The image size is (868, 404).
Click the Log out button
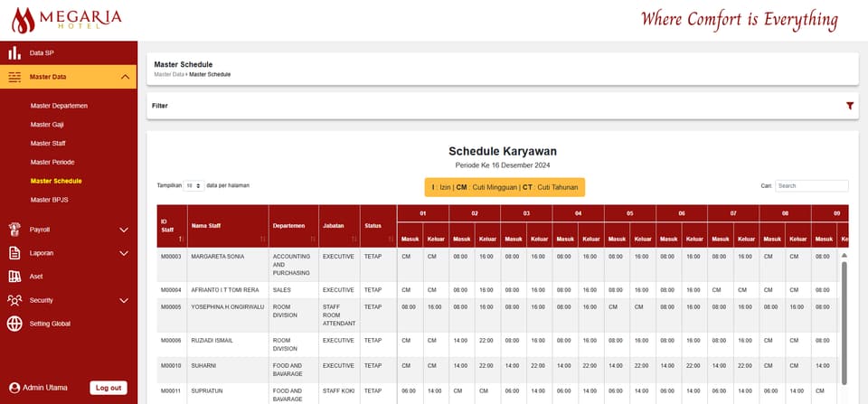click(x=108, y=388)
